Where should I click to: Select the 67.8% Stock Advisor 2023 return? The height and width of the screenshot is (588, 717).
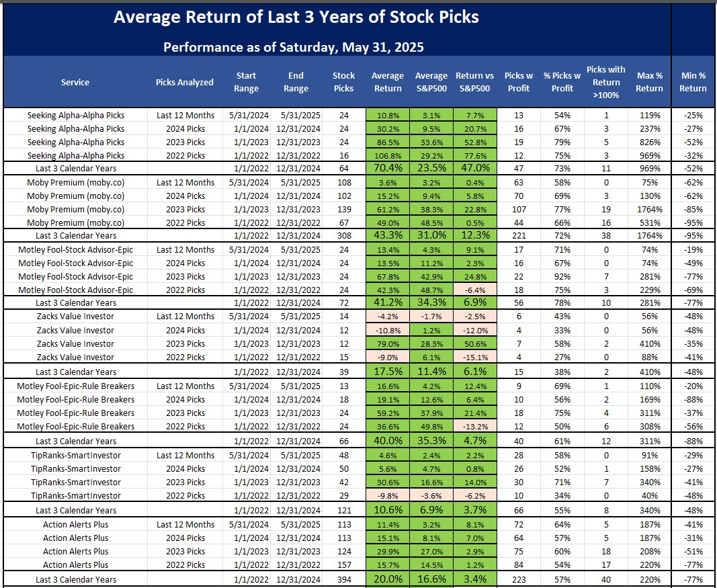point(387,277)
